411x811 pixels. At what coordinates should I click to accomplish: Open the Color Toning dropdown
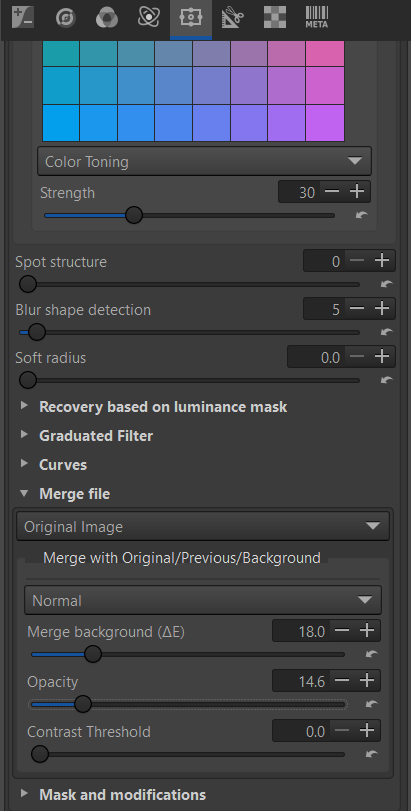(x=204, y=161)
